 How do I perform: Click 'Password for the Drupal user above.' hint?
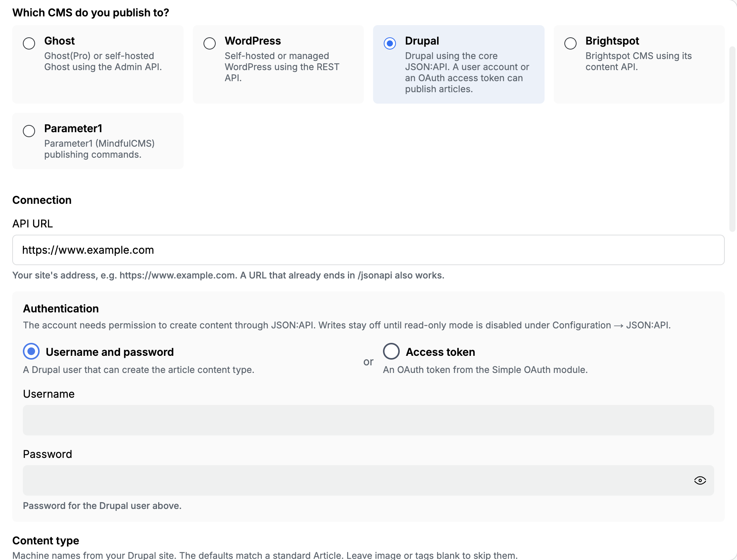102,506
